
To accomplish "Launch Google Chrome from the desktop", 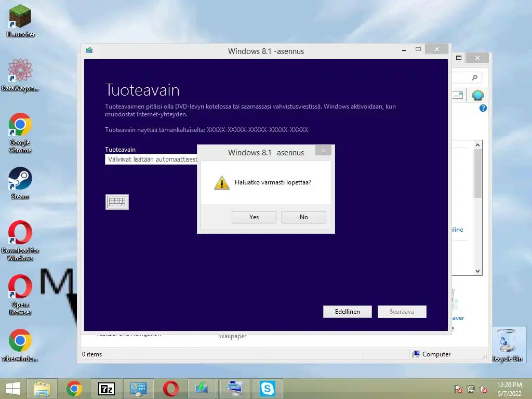I will tap(20, 132).
